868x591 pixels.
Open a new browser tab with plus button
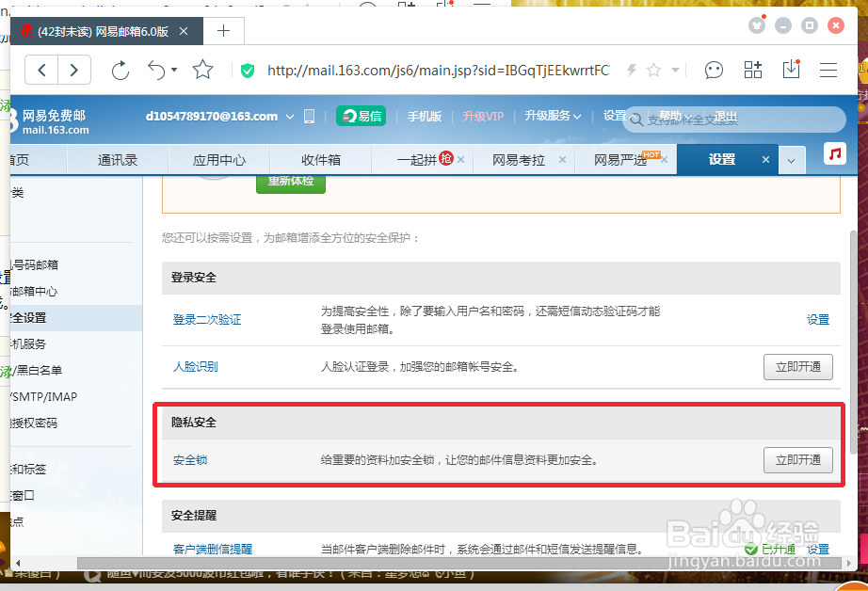(224, 31)
